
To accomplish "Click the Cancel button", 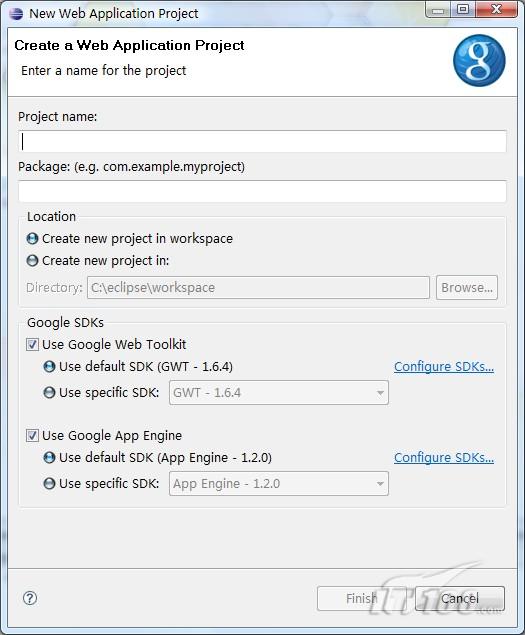I will point(460,598).
